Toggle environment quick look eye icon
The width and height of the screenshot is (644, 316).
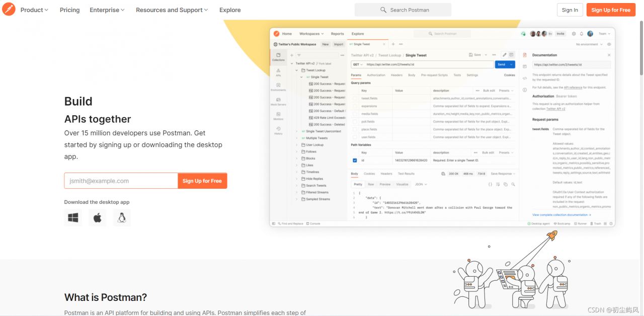pos(609,44)
